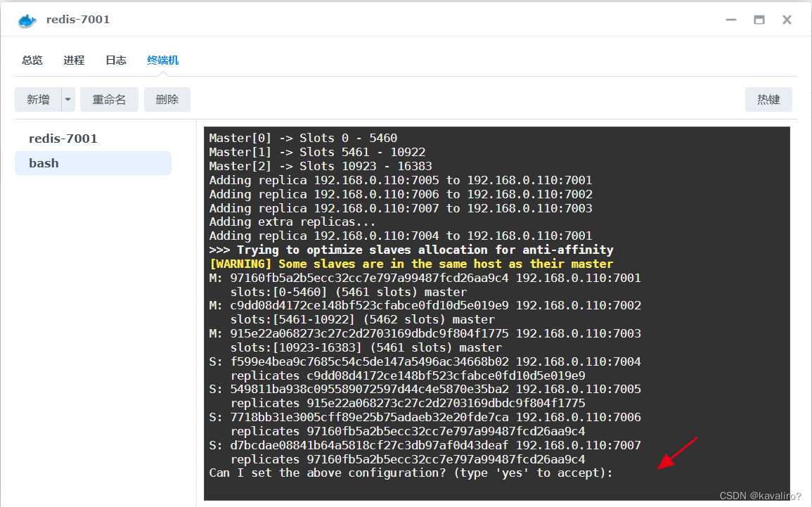The width and height of the screenshot is (812, 507).
Task: Open the 进程 tab
Action: click(x=74, y=60)
